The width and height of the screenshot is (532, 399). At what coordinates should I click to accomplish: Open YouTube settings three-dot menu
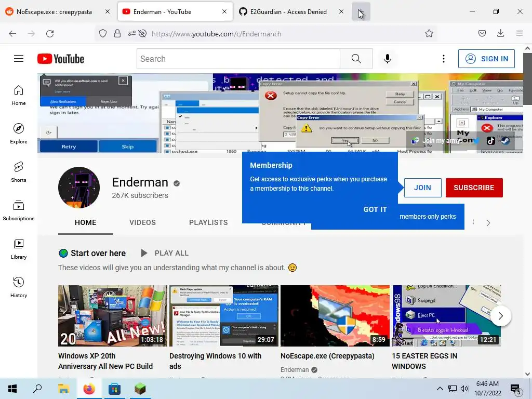[444, 59]
